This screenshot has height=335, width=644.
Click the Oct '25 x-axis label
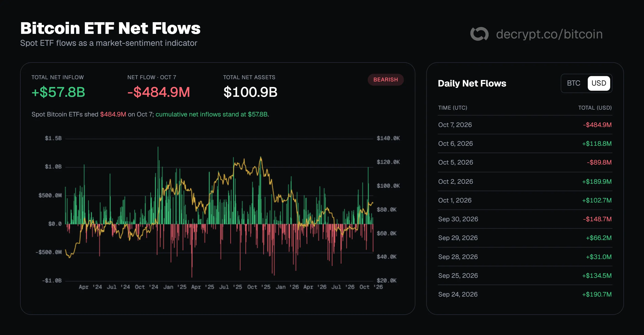(x=259, y=287)
